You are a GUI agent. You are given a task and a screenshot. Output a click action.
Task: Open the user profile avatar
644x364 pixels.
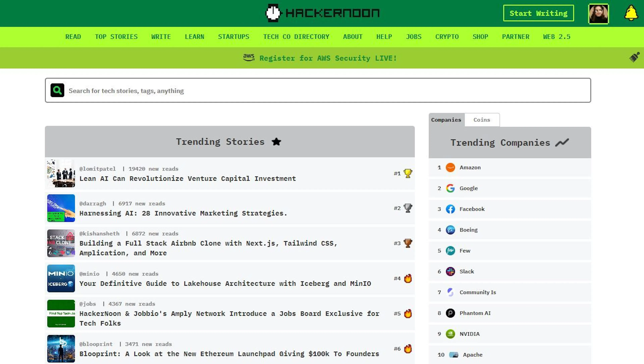(598, 14)
